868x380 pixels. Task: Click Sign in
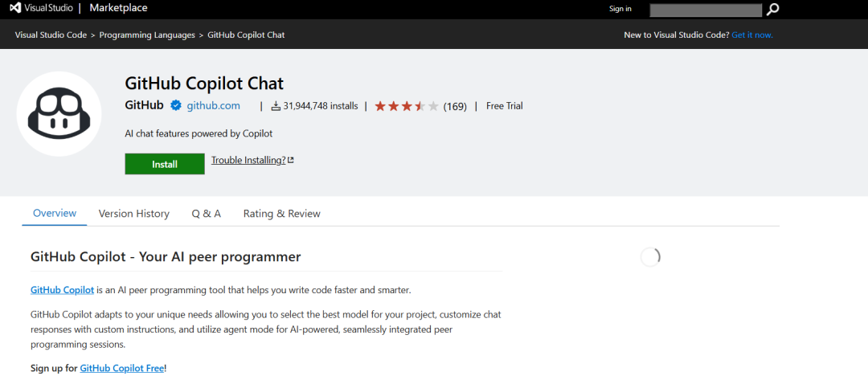pos(620,9)
